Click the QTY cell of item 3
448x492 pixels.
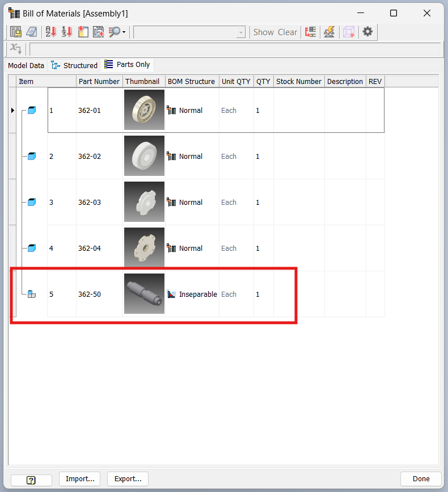264,203
